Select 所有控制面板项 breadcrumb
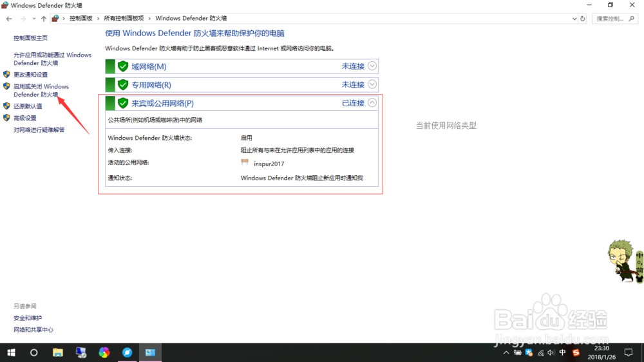The height and width of the screenshot is (362, 644). click(124, 19)
